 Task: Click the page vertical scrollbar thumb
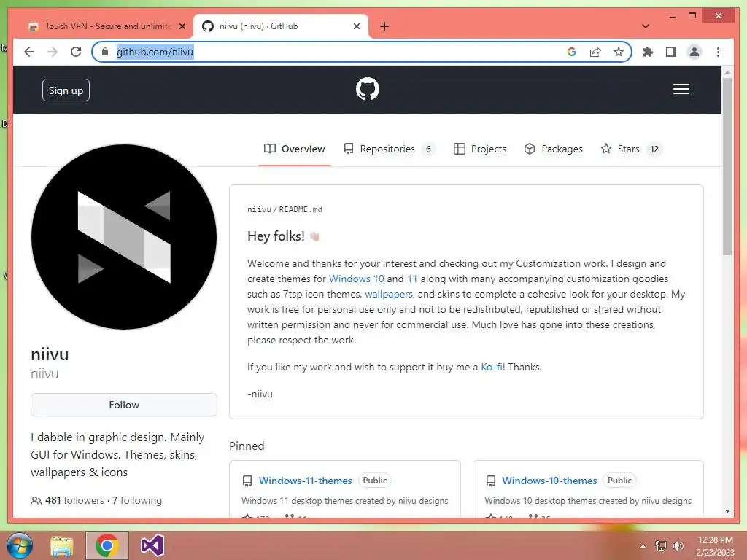(727, 167)
